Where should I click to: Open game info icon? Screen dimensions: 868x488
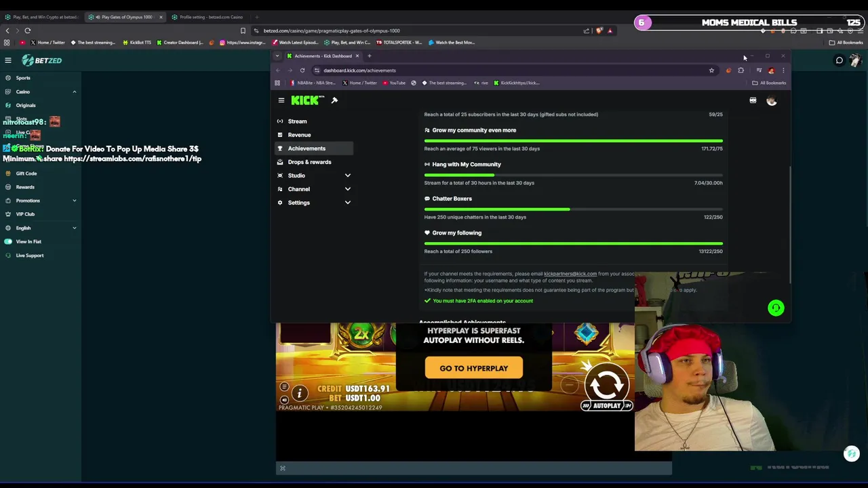299,393
